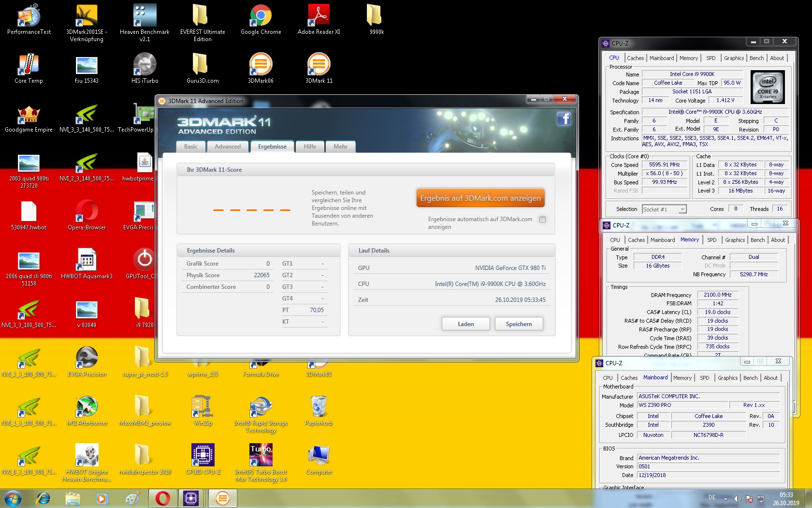The image size is (812, 508).
Task: Open the 530947.hwbot file
Action: (x=29, y=215)
